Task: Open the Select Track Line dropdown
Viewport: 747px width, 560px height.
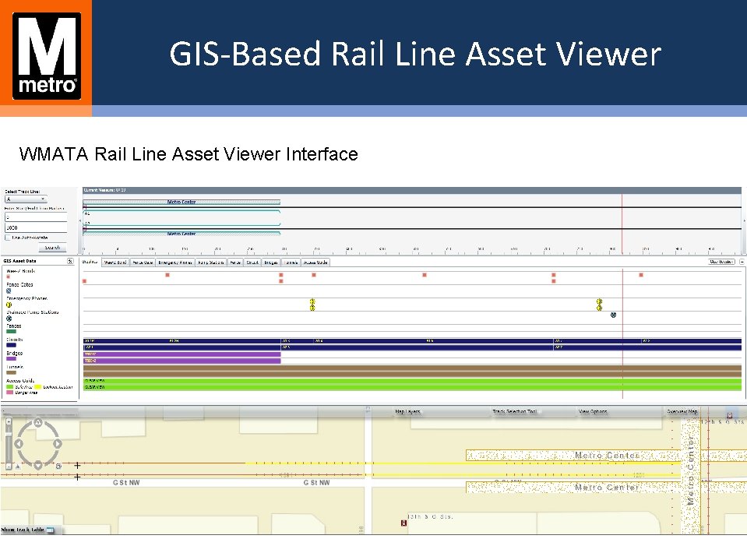Action: 26,199
